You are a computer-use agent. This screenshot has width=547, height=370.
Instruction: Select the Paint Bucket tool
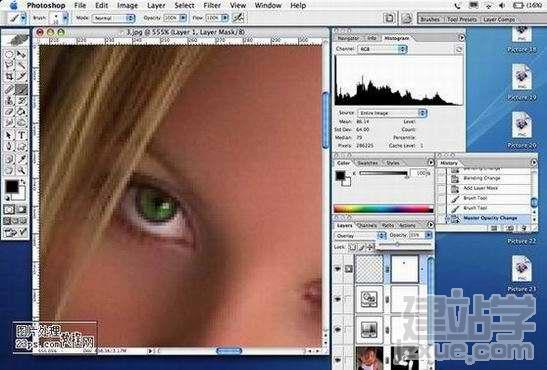pyautogui.click(x=22, y=112)
